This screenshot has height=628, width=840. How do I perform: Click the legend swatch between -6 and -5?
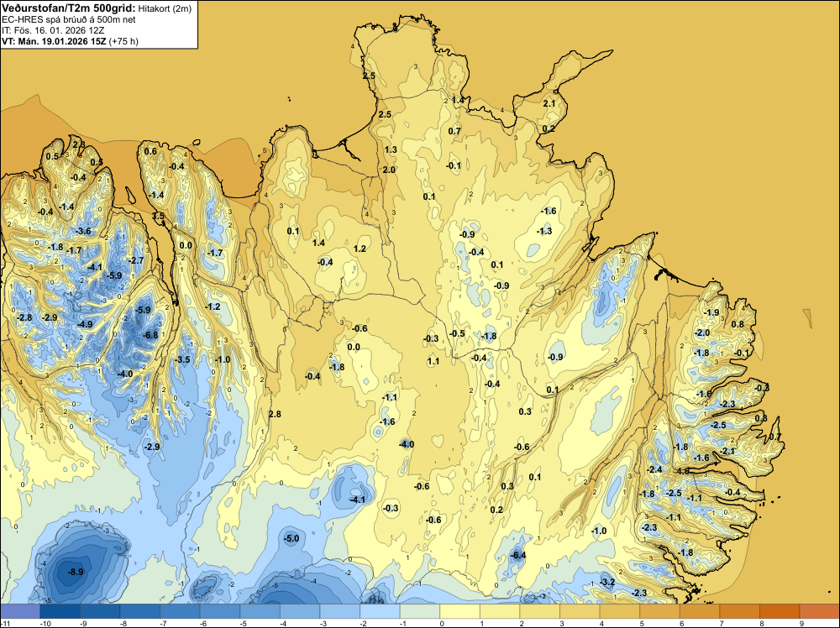[x=219, y=611]
